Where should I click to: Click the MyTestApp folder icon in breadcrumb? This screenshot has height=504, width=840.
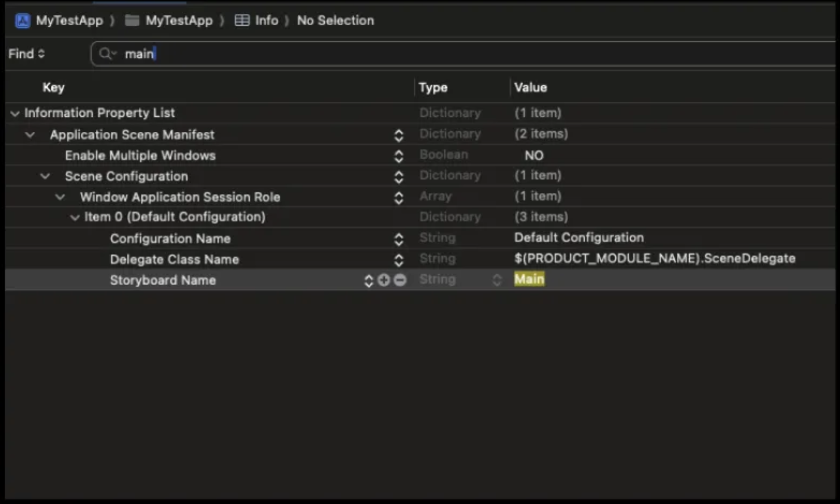point(132,20)
